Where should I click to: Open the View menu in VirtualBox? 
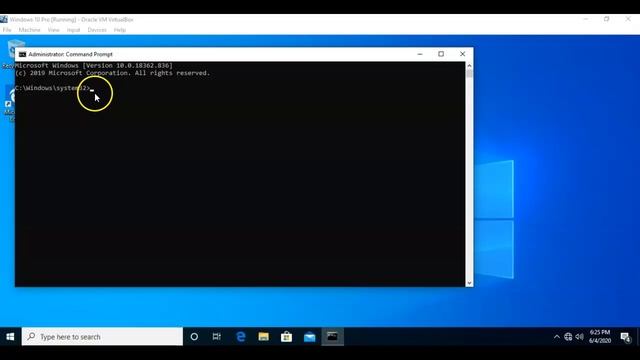pyautogui.click(x=53, y=30)
